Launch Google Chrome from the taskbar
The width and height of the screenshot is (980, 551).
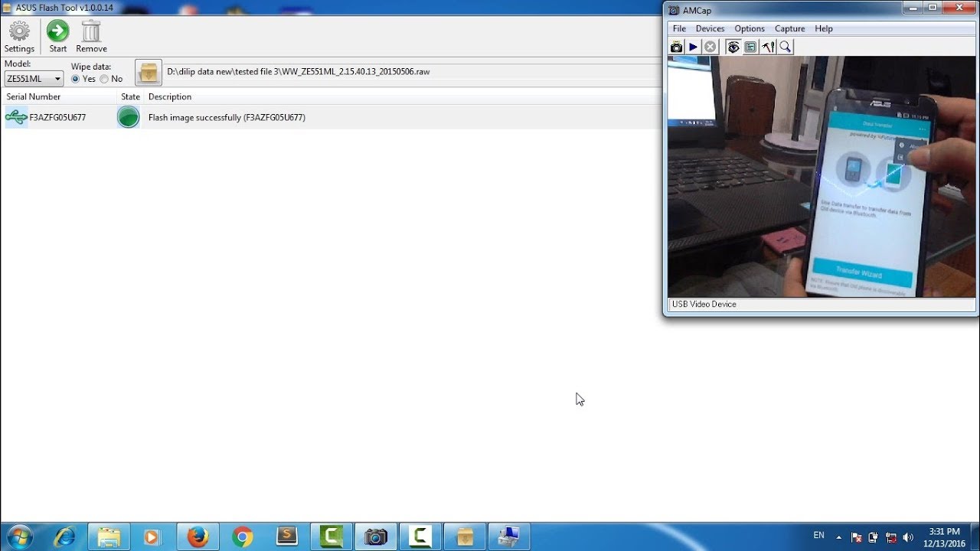tap(242, 536)
